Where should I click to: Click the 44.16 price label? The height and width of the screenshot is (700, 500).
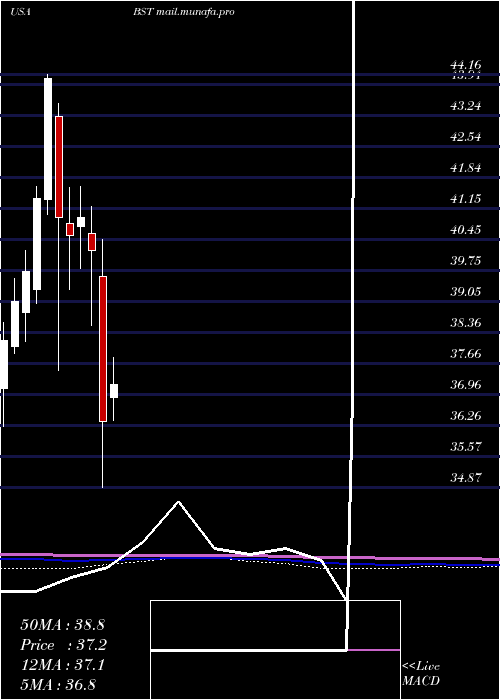click(x=466, y=66)
